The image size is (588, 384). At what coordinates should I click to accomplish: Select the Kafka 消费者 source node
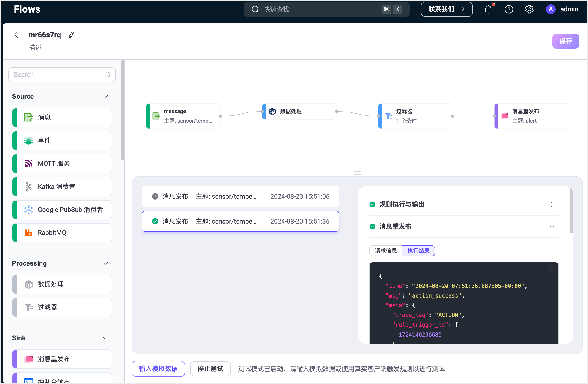tap(62, 186)
